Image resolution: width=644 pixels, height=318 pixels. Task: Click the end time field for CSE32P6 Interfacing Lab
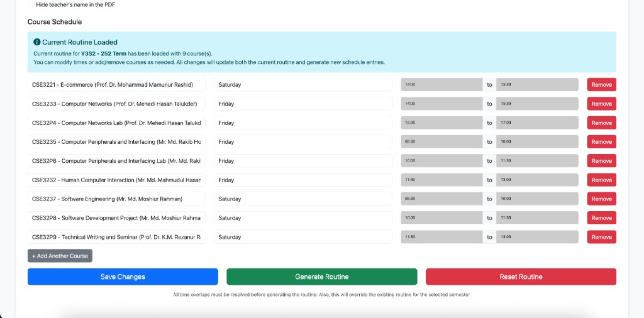[x=537, y=161]
